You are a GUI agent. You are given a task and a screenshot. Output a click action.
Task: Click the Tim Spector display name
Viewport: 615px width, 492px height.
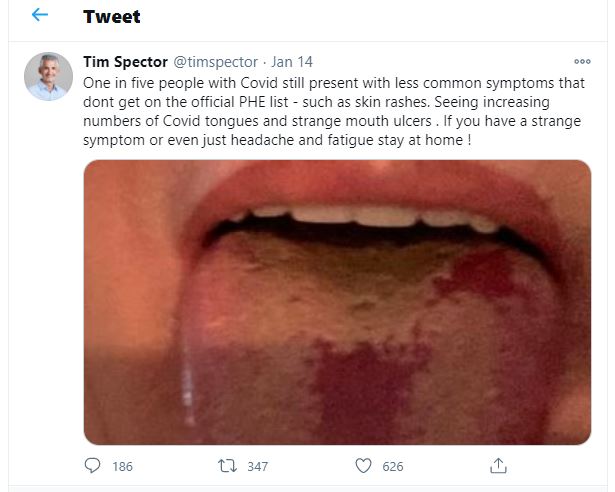pos(130,61)
